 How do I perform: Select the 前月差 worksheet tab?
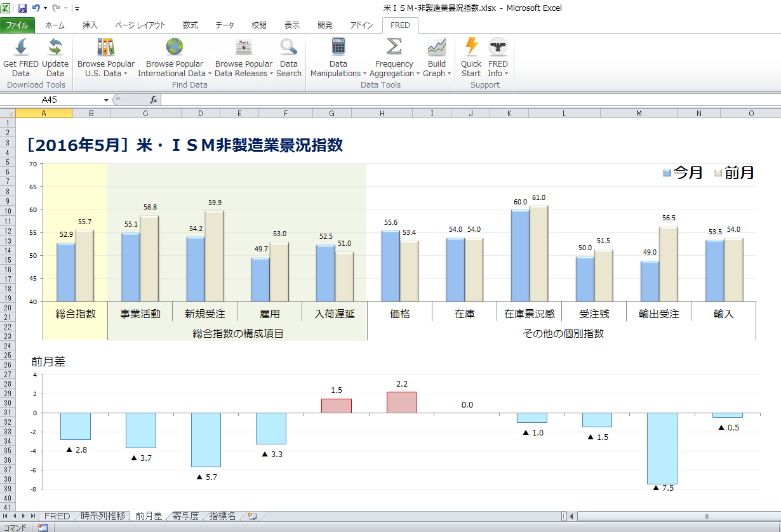pos(149,516)
